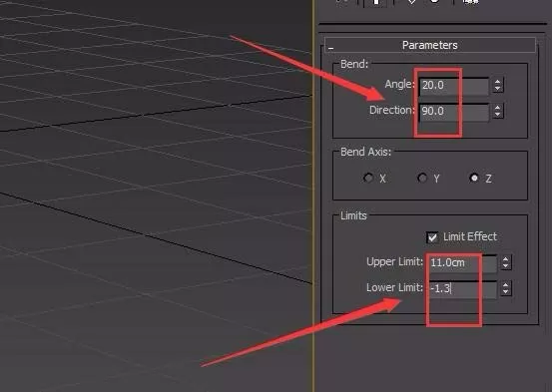
Task: Click the "Upper Limit:" label text
Action: 394,261
